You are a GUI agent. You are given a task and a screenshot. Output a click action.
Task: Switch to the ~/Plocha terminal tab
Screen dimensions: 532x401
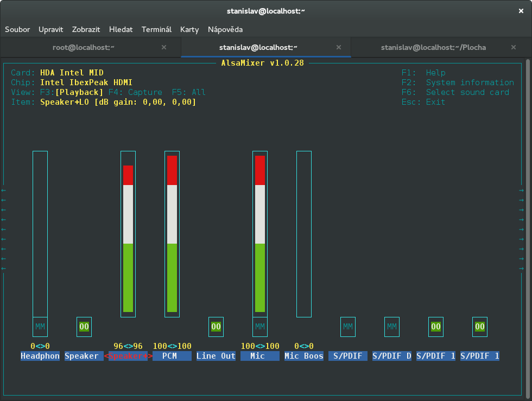pyautogui.click(x=433, y=47)
